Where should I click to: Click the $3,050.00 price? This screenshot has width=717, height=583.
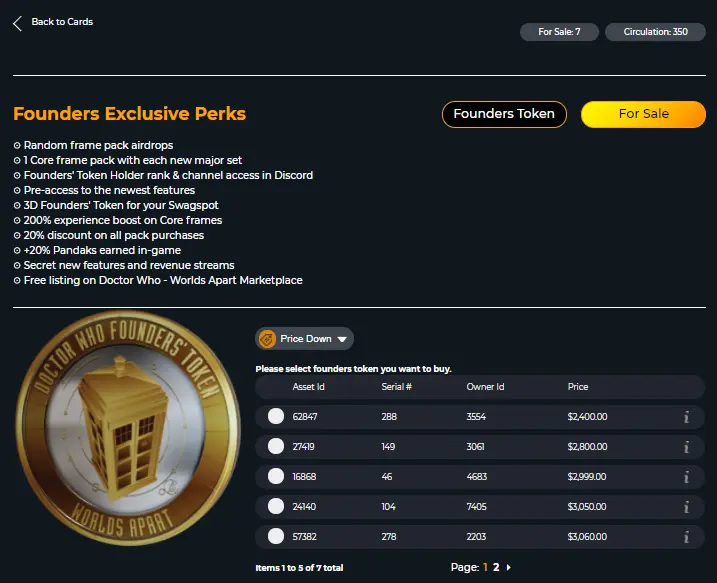pos(587,507)
